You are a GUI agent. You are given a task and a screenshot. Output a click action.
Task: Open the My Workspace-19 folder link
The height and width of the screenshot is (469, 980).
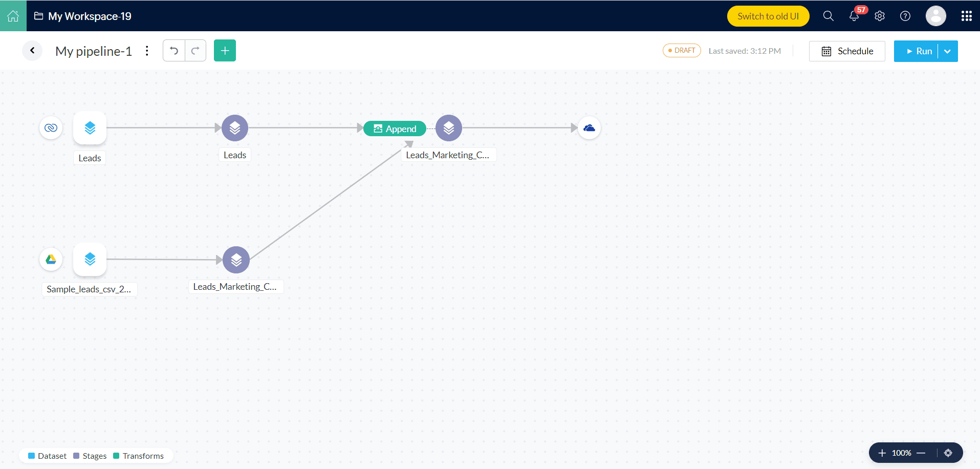click(x=83, y=16)
